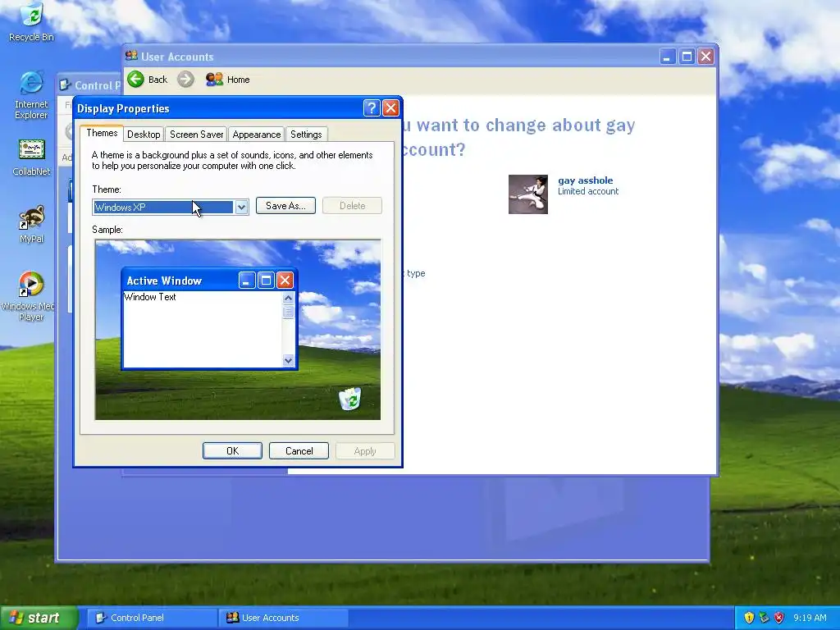Screen dimensions: 840x630
Task: Open the Start menu
Action: [39, 618]
